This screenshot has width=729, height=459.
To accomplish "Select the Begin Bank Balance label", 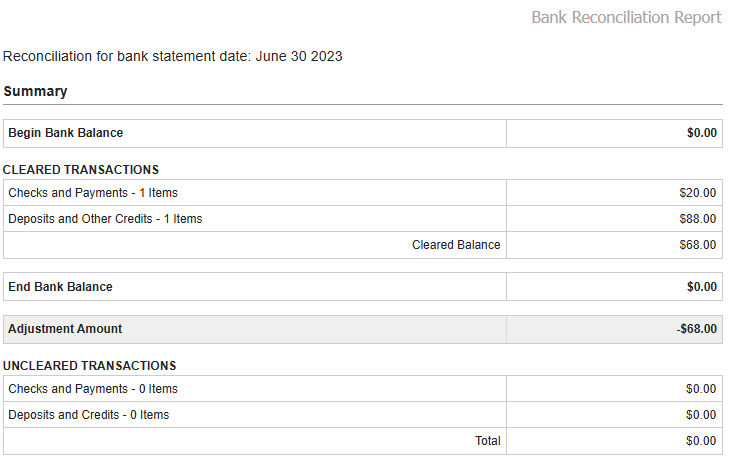I will click(x=66, y=133).
